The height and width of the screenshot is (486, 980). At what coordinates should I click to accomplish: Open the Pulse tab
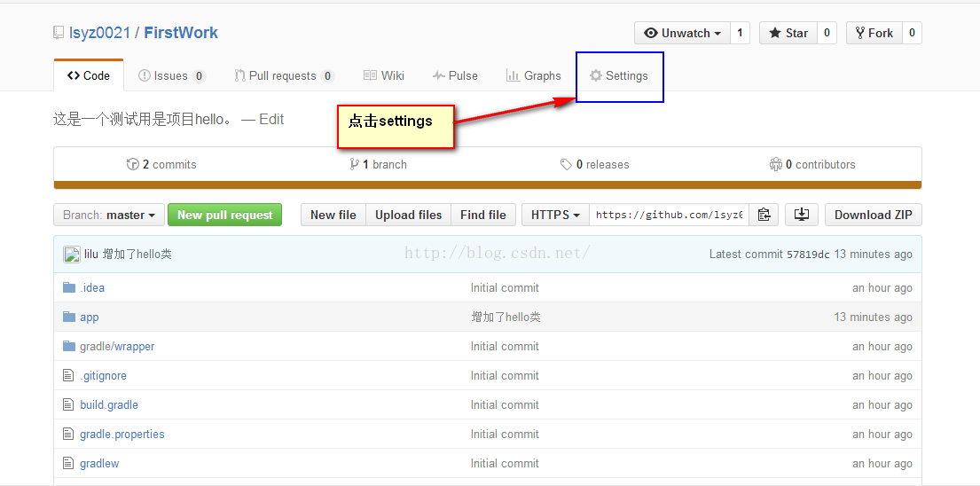pyautogui.click(x=455, y=75)
